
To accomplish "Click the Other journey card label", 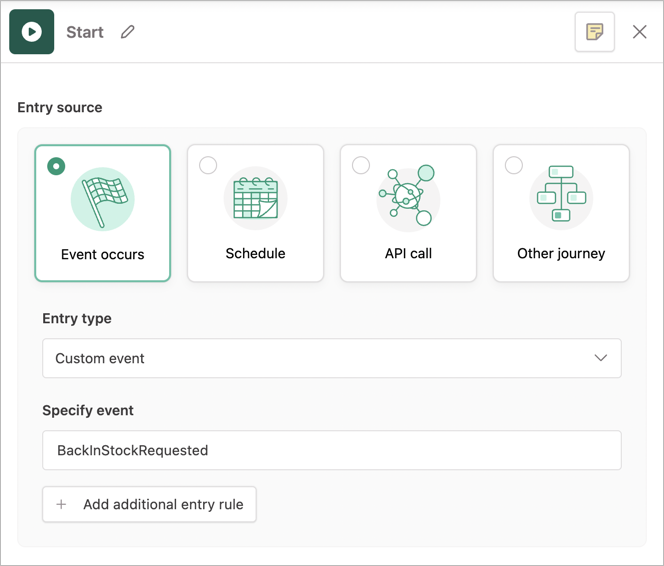I will [x=561, y=253].
